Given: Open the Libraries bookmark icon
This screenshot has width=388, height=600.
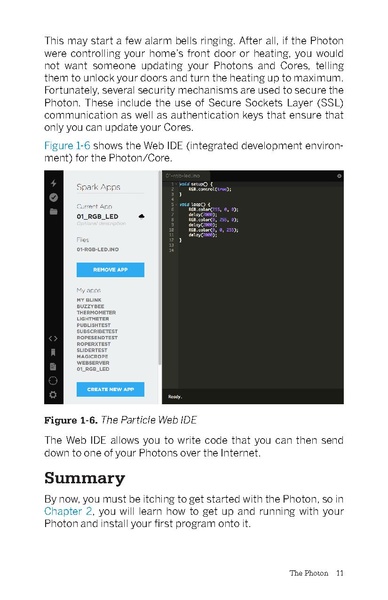Looking at the screenshot, I should pyautogui.click(x=53, y=352).
